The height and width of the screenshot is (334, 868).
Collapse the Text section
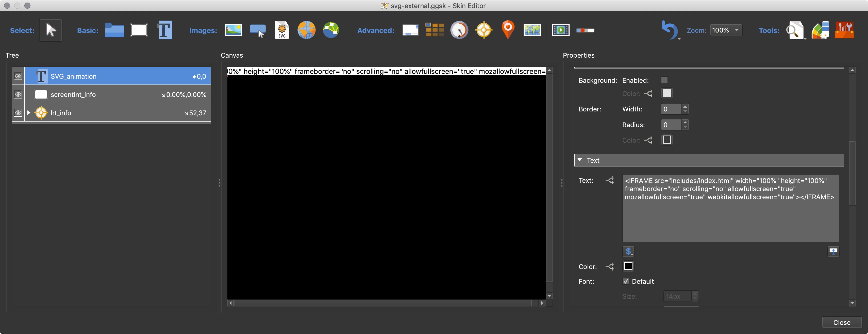(x=580, y=160)
